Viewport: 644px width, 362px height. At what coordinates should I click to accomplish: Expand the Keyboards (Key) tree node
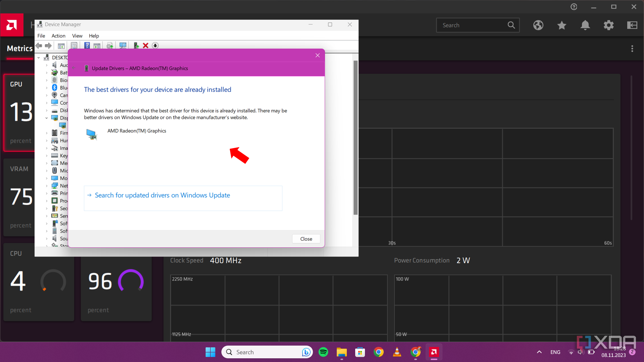tap(47, 156)
